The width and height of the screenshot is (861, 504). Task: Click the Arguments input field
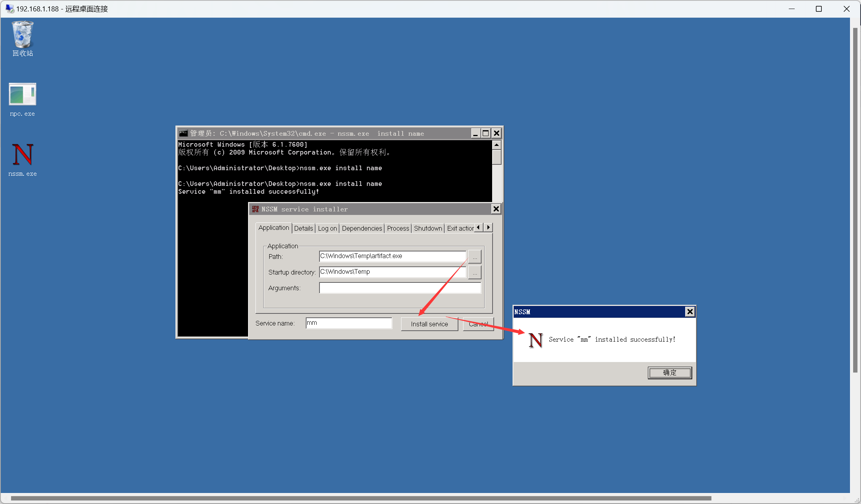tap(400, 288)
